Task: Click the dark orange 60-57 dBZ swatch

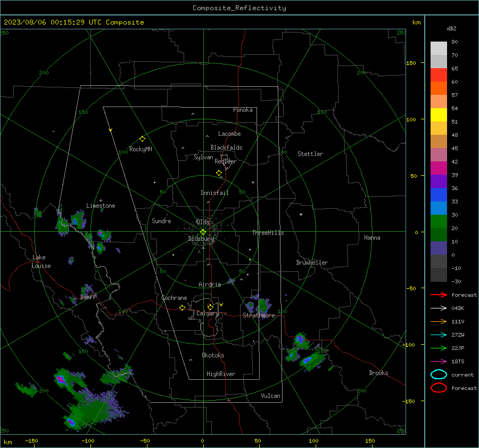Action: 439,88
